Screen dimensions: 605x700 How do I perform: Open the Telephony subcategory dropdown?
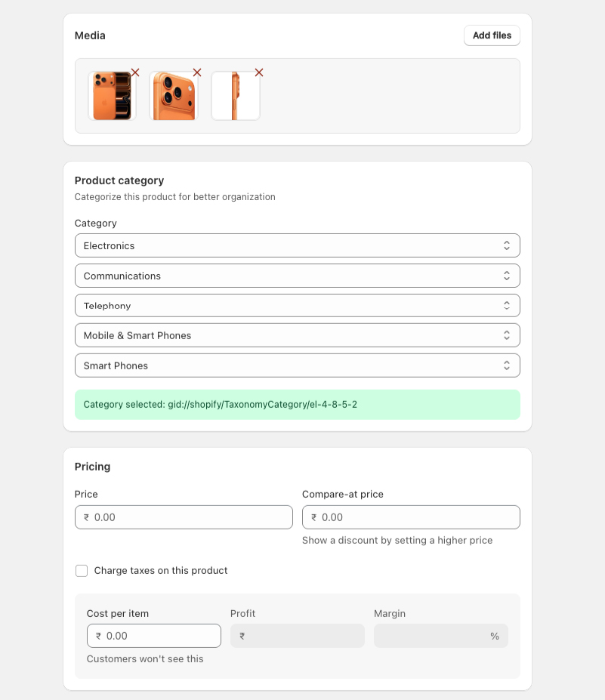pyautogui.click(x=297, y=305)
